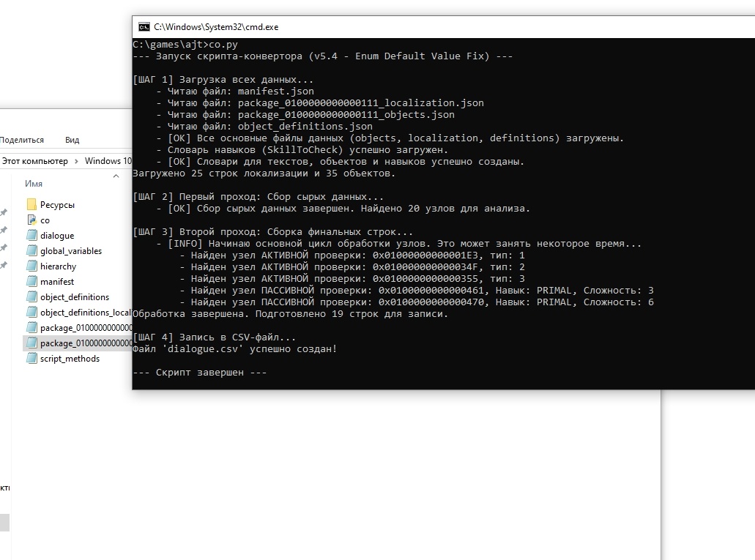Screen dimensions: 755x560
Task: Select the file named hierarchy
Action: pos(59,266)
